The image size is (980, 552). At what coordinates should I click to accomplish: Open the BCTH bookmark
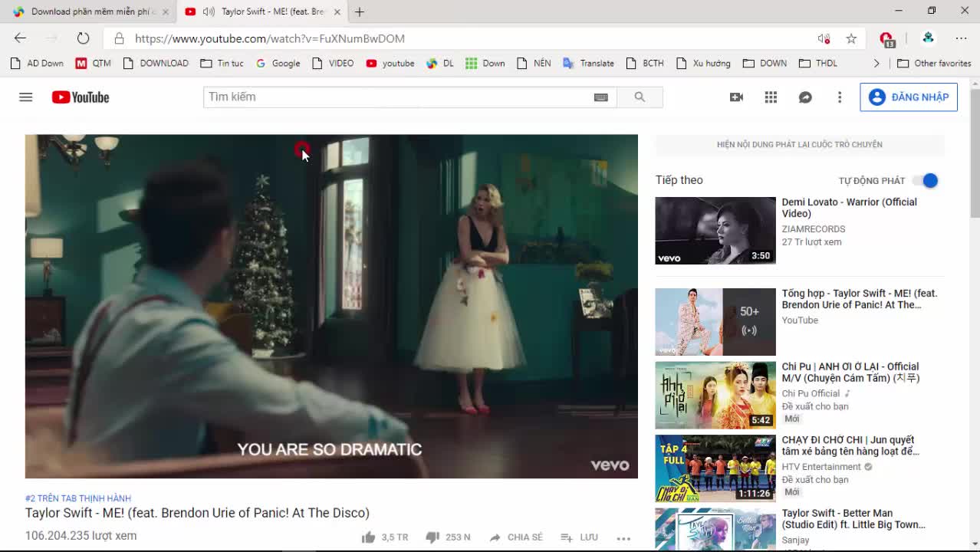tap(645, 64)
